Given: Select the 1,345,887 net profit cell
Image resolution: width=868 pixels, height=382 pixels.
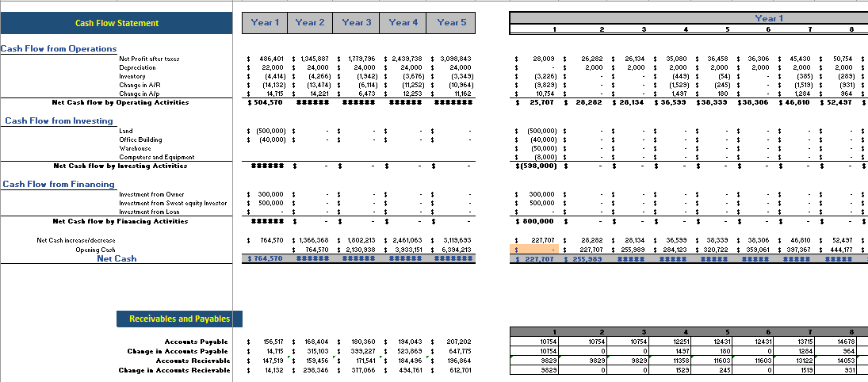Looking at the screenshot, I should (x=310, y=58).
